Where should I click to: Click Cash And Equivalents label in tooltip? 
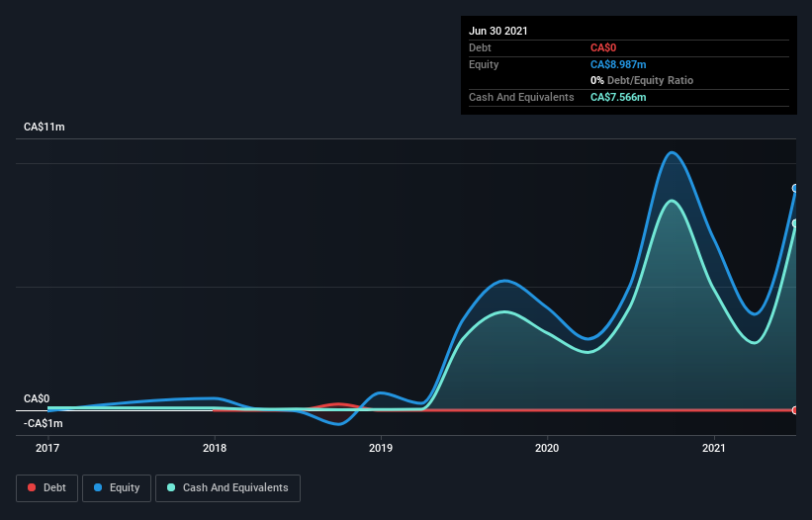point(521,97)
